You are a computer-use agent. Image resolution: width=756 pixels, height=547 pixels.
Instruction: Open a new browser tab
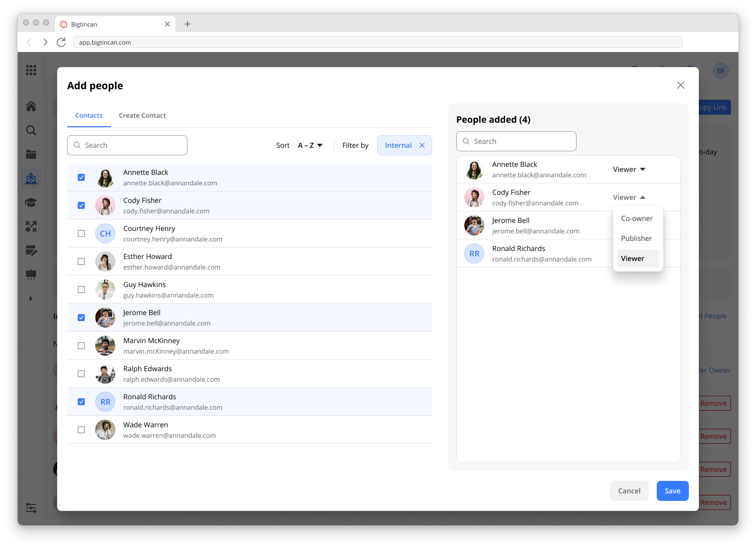187,24
